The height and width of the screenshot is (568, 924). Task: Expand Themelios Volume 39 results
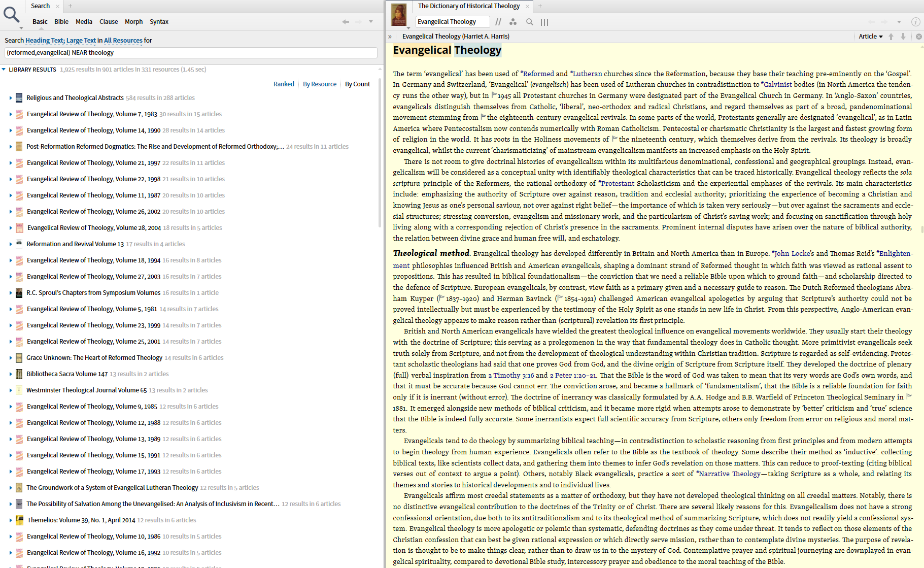point(10,520)
